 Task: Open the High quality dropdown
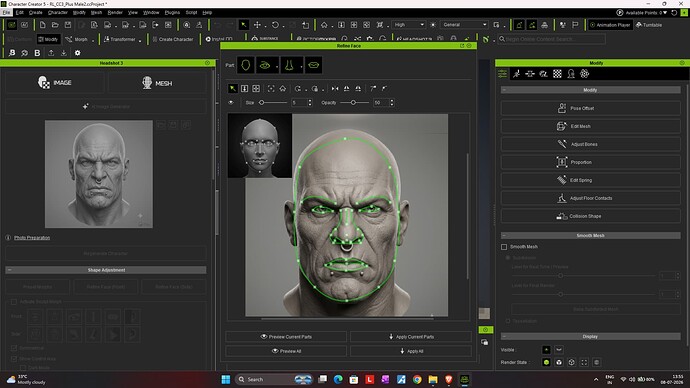pyautogui.click(x=409, y=25)
